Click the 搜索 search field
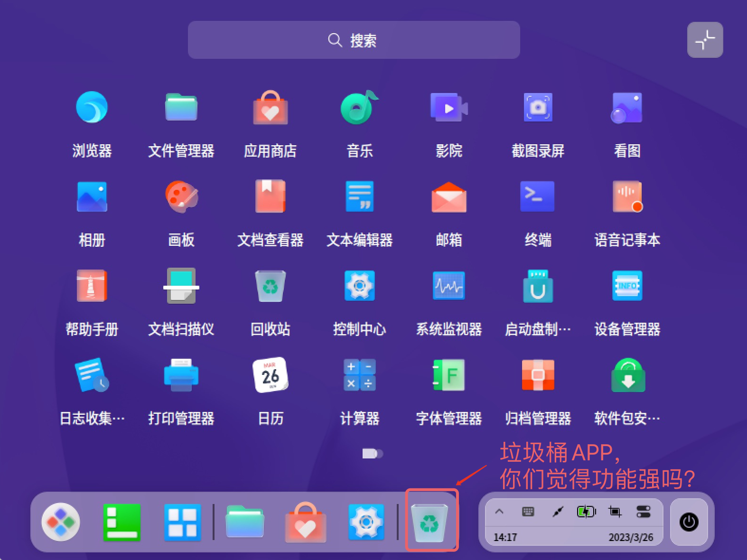Screen dimensions: 747x560 click(x=354, y=40)
